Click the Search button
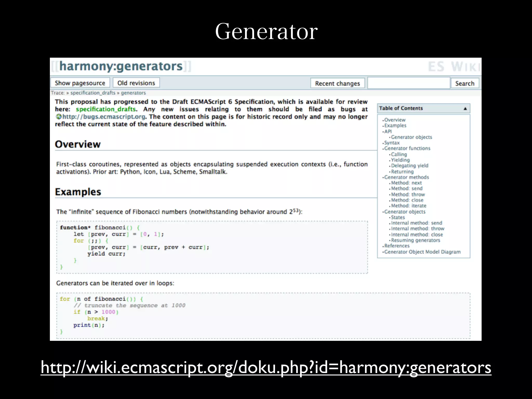The image size is (532, 399). click(x=465, y=83)
